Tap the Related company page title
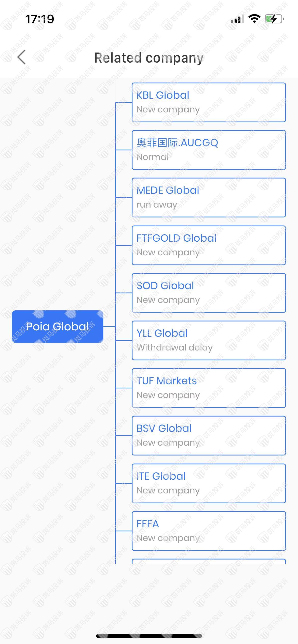The image size is (298, 644). 149,58
